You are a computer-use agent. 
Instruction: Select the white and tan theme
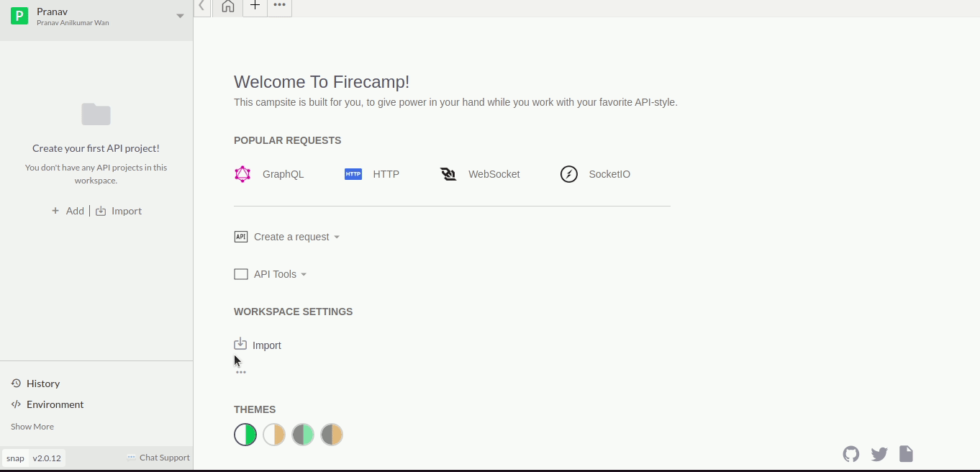coord(274,435)
